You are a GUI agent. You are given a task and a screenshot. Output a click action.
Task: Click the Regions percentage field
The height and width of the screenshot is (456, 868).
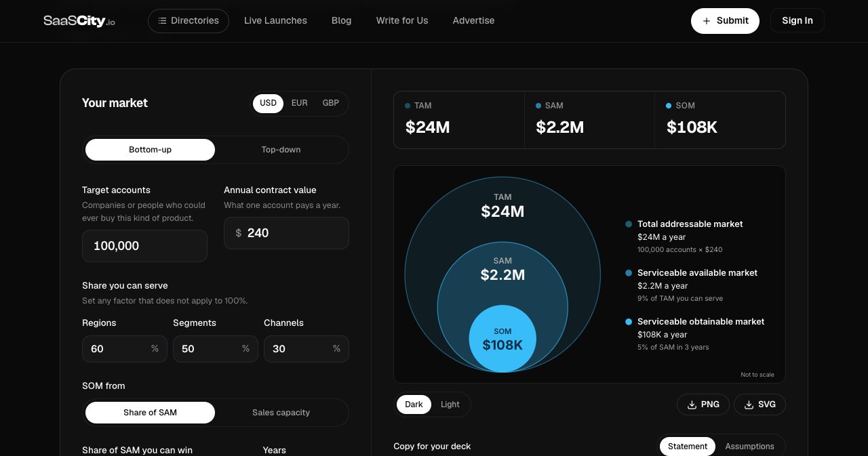click(x=125, y=349)
